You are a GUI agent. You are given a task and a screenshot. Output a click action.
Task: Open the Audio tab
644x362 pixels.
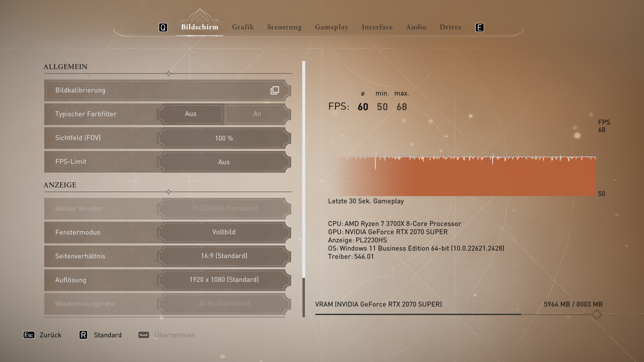[416, 27]
